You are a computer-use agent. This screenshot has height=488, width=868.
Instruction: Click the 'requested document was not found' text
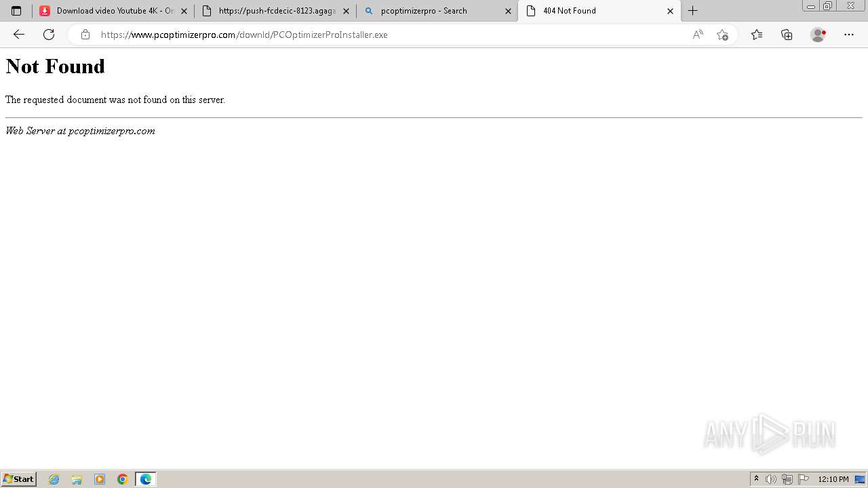(x=115, y=100)
